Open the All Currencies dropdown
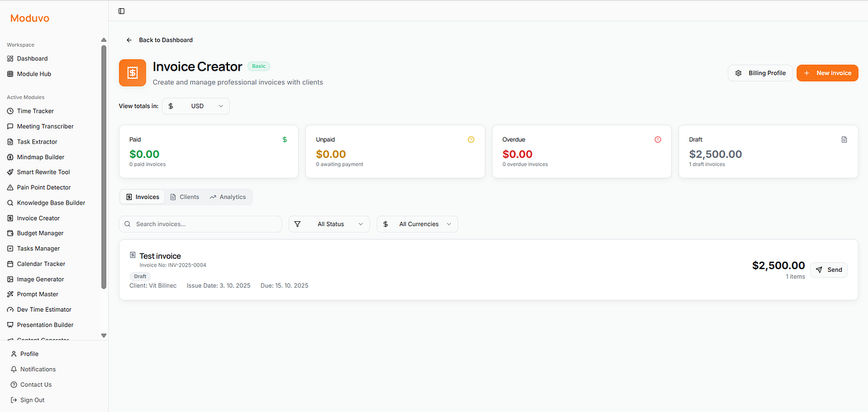This screenshot has width=868, height=412. click(417, 224)
